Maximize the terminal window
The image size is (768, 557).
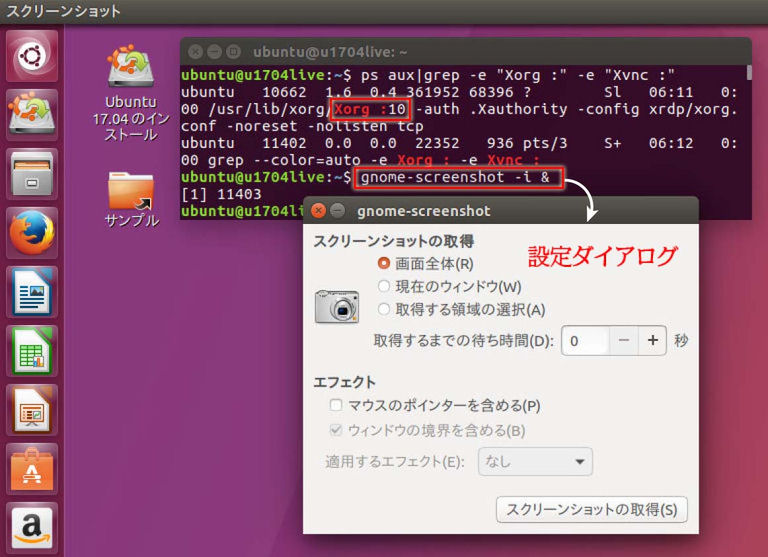pyautogui.click(x=234, y=51)
